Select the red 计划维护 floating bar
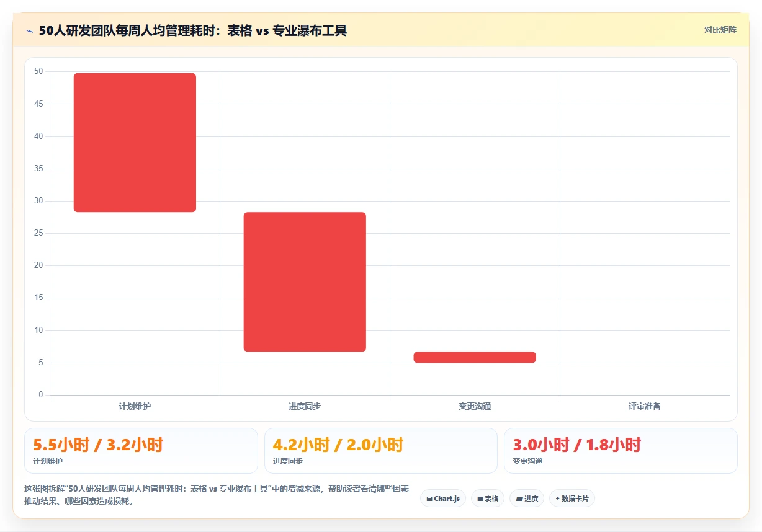This screenshot has height=532, width=762. [x=135, y=143]
